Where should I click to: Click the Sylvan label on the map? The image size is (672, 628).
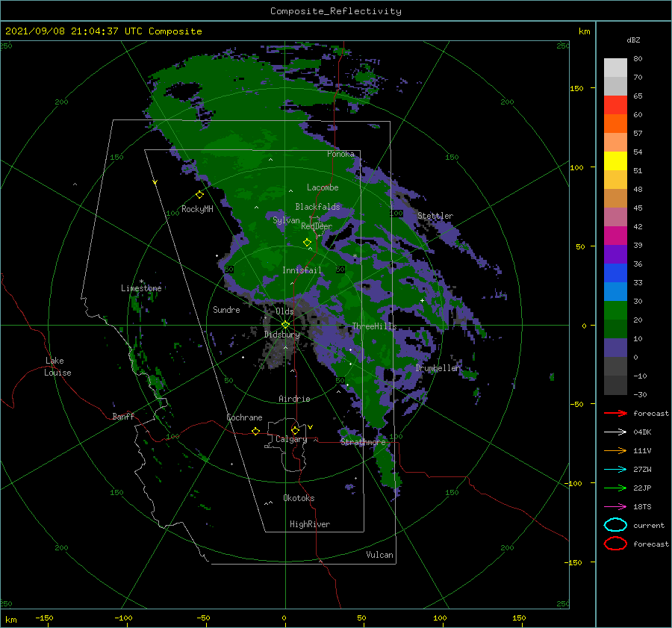[286, 220]
